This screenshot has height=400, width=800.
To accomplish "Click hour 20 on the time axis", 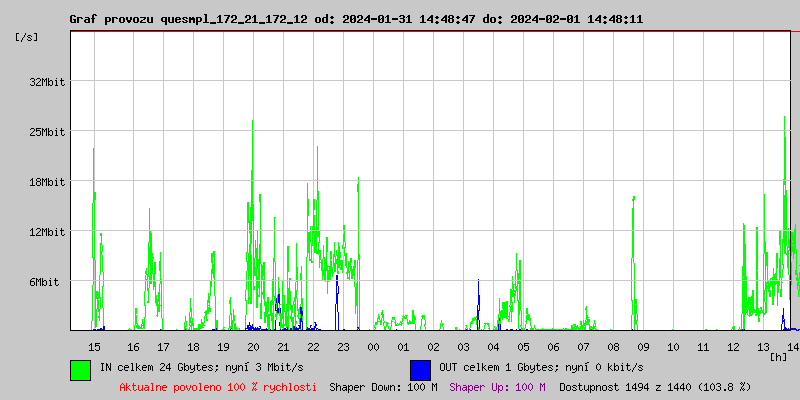I will pos(253,346).
